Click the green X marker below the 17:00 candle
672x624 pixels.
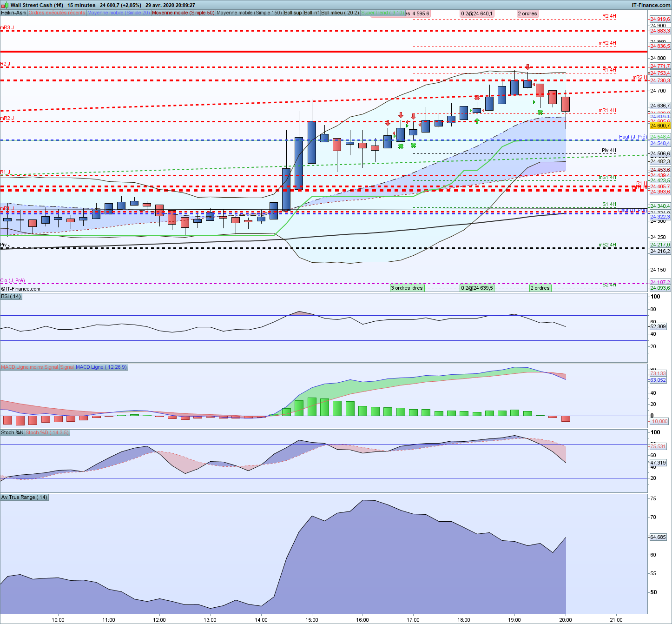pyautogui.click(x=413, y=145)
